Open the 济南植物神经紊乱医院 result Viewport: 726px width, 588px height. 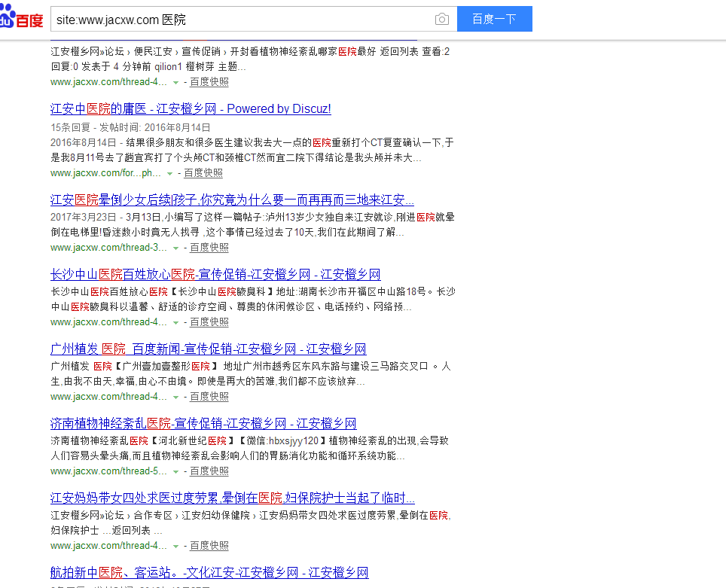coord(203,423)
